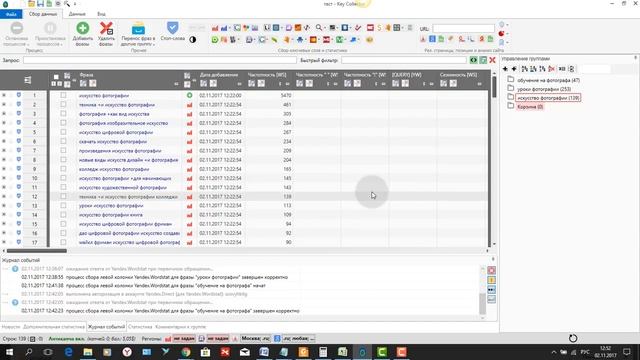640x360 pixels.
Task: Switch to the Вид ribbon tab
Action: (x=101, y=14)
